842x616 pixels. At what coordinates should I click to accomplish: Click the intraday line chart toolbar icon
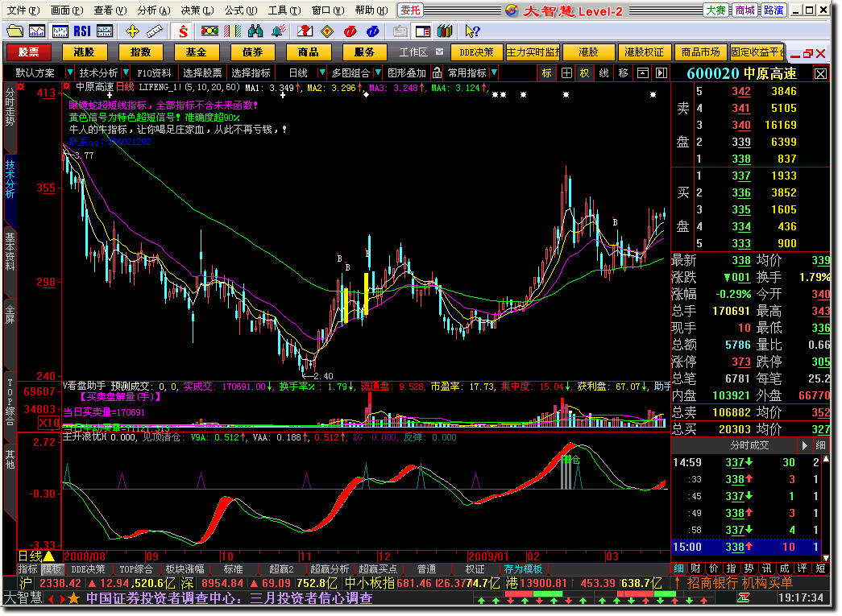37,31
